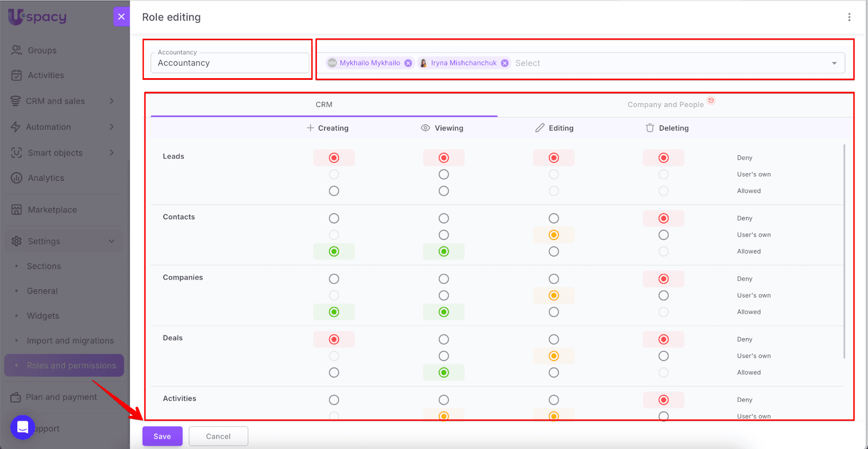
Task: Click the red badge on Company and People
Action: pos(711,100)
